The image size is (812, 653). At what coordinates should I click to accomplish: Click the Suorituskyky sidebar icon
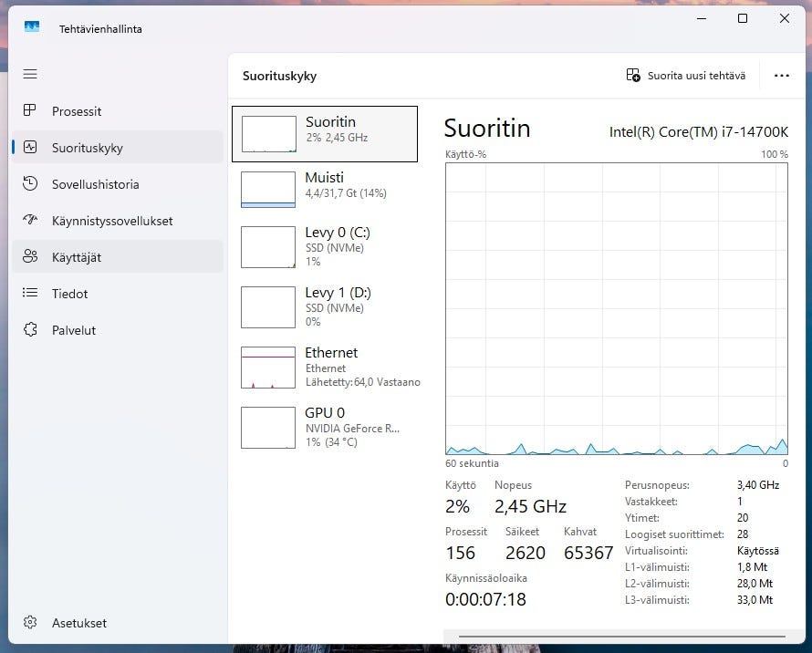[x=30, y=148]
